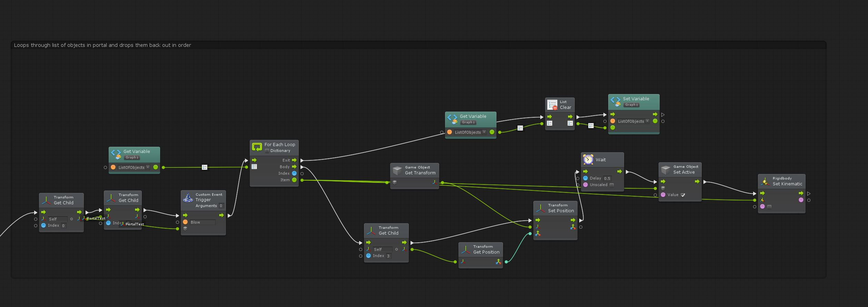Click the For Each Loop Exit output arrow

click(x=294, y=160)
